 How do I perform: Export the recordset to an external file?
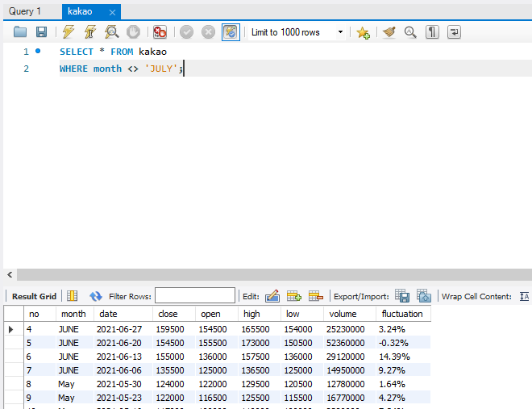[x=402, y=295]
